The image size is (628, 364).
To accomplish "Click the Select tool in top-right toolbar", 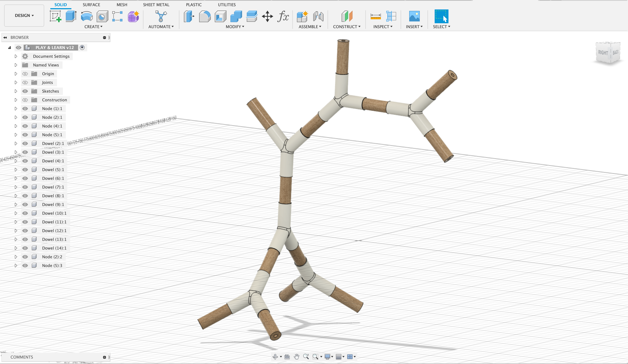I will 441,16.
